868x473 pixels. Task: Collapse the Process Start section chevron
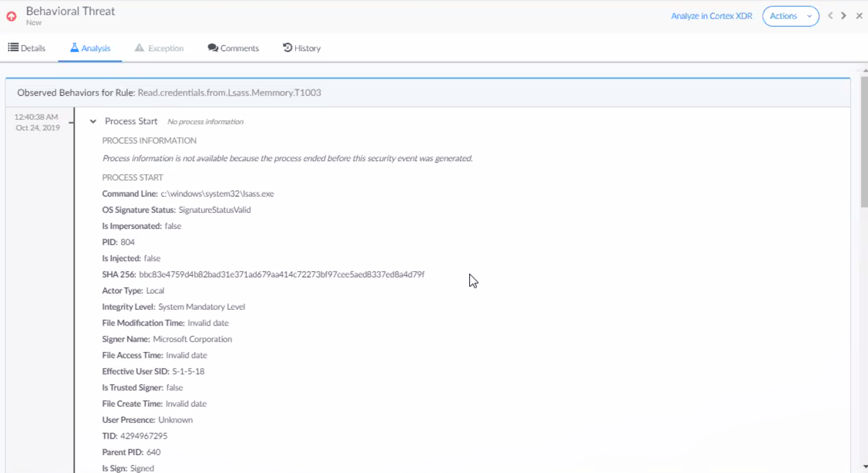click(x=93, y=121)
